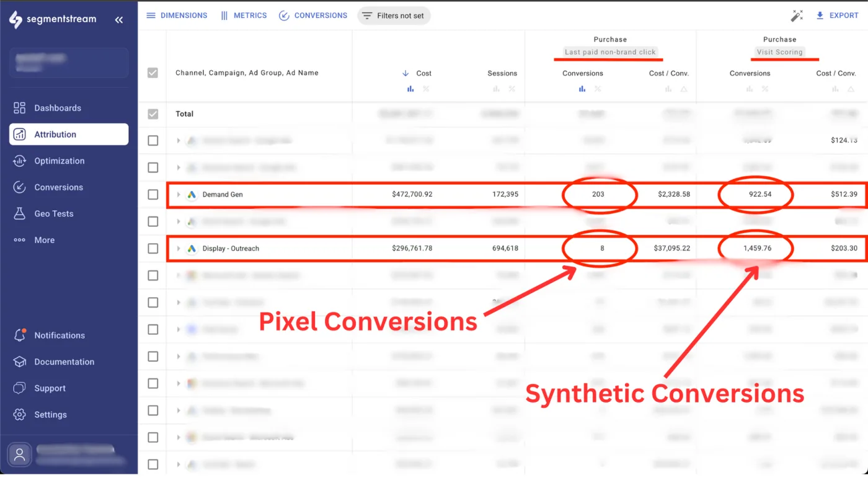Screen dimensions: 868x488
Task: Collapse the left sidebar with the double chevron
Action: pyautogui.click(x=119, y=19)
